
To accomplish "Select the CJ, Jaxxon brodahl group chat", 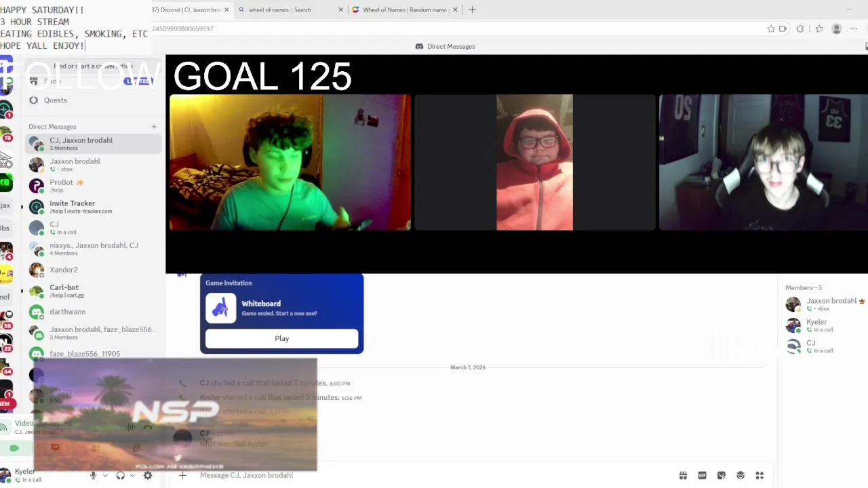I will point(94,143).
